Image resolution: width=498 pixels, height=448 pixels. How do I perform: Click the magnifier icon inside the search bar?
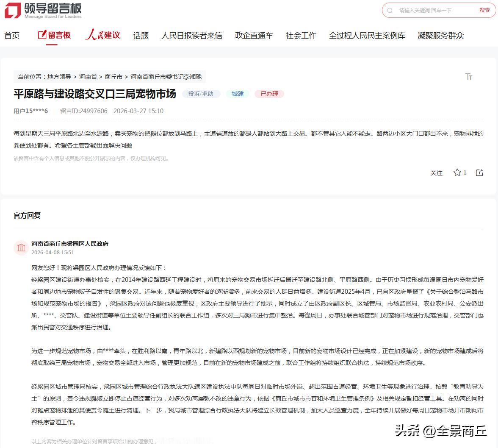coord(390,10)
